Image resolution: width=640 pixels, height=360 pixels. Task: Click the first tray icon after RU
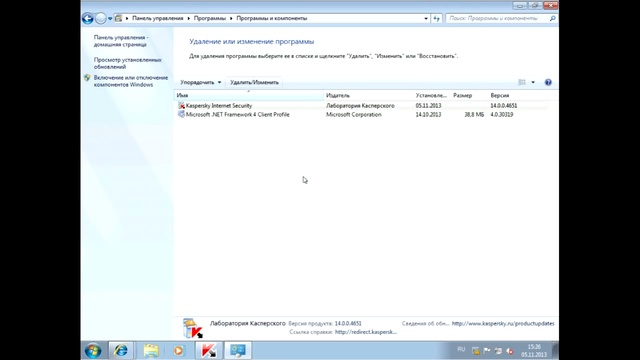tap(476, 351)
